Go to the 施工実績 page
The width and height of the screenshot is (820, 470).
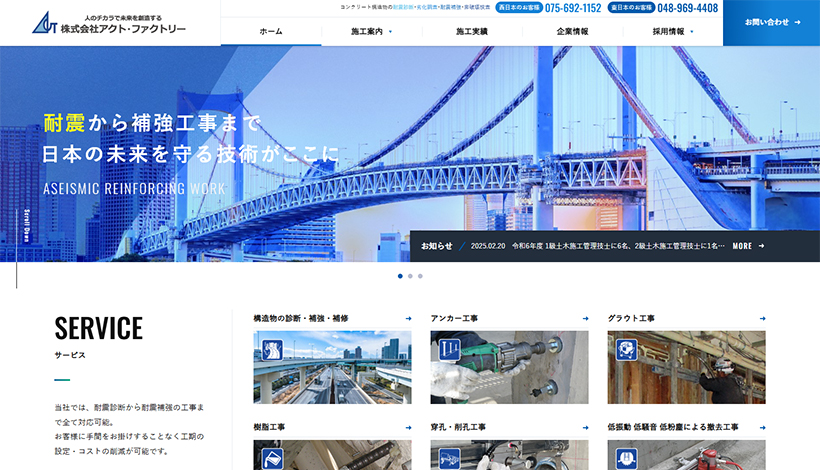click(x=472, y=31)
